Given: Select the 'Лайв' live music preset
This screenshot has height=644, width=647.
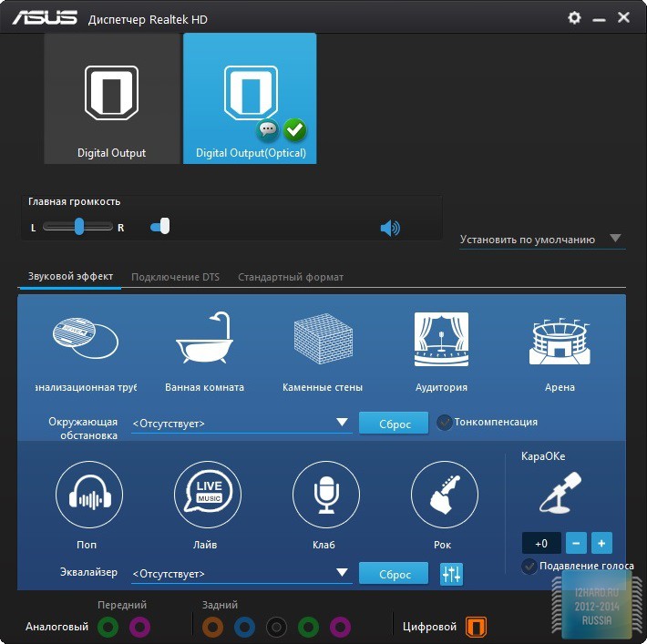Looking at the screenshot, I should (208, 495).
